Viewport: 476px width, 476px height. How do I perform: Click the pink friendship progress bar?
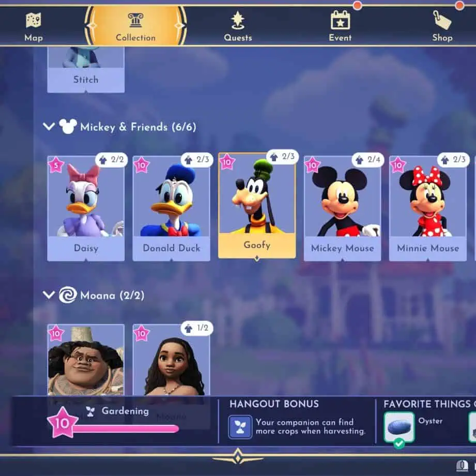tap(125, 428)
